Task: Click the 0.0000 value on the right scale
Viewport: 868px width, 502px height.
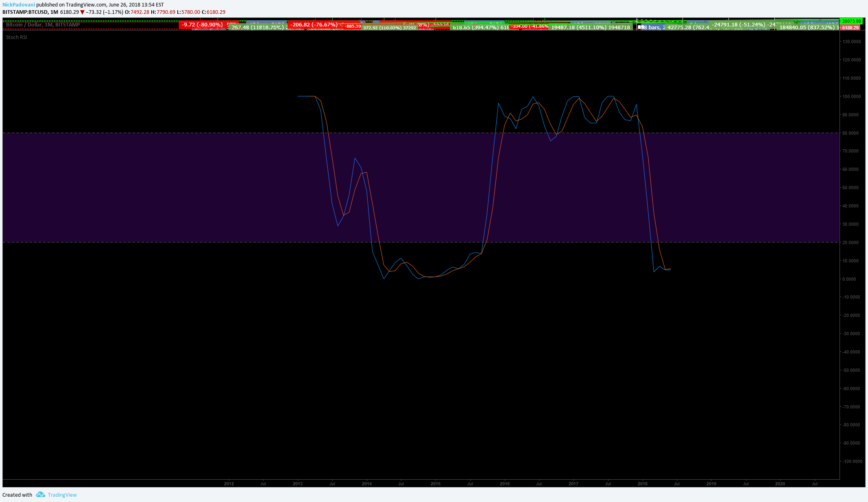Action: [849, 279]
